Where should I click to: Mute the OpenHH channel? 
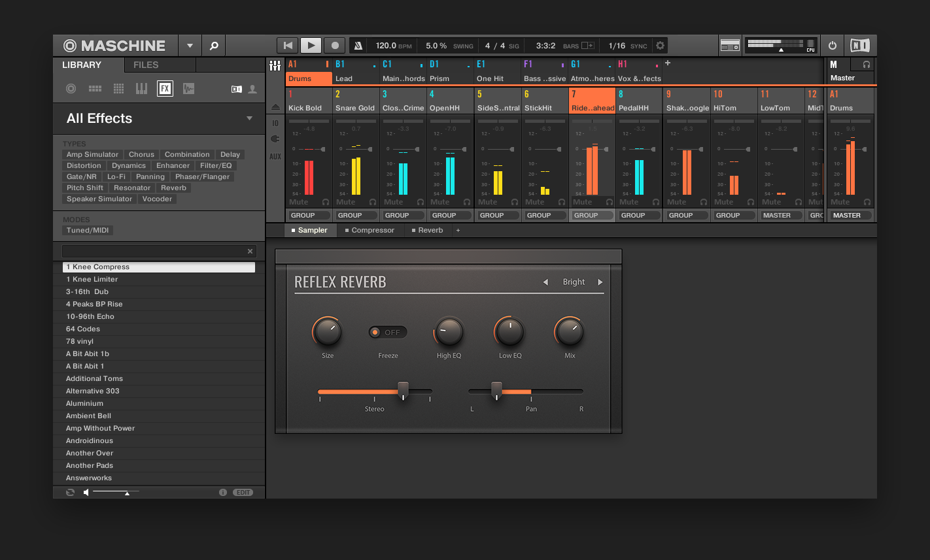click(x=439, y=203)
